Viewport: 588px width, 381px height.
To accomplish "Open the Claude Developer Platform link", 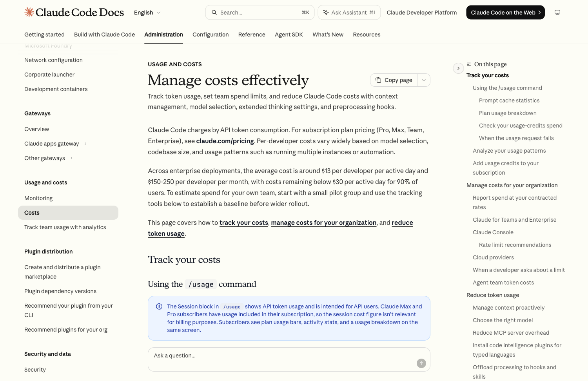I will [422, 13].
